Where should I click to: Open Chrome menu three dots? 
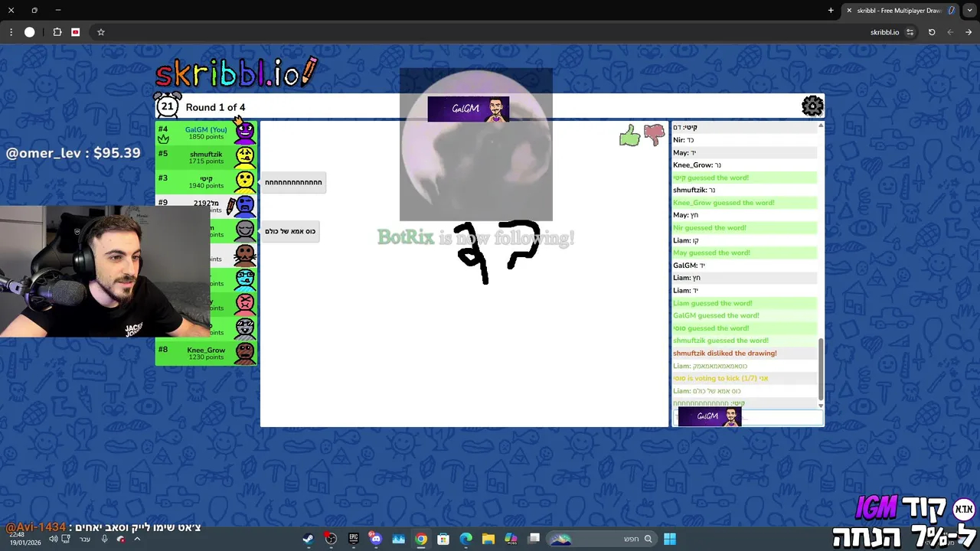coord(11,32)
